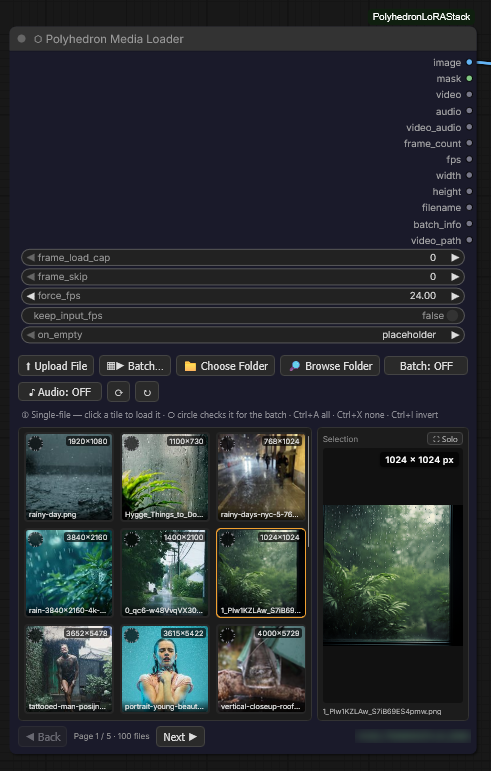Image resolution: width=491 pixels, height=771 pixels.
Task: Click the fps output connector dot
Action: coord(469,159)
